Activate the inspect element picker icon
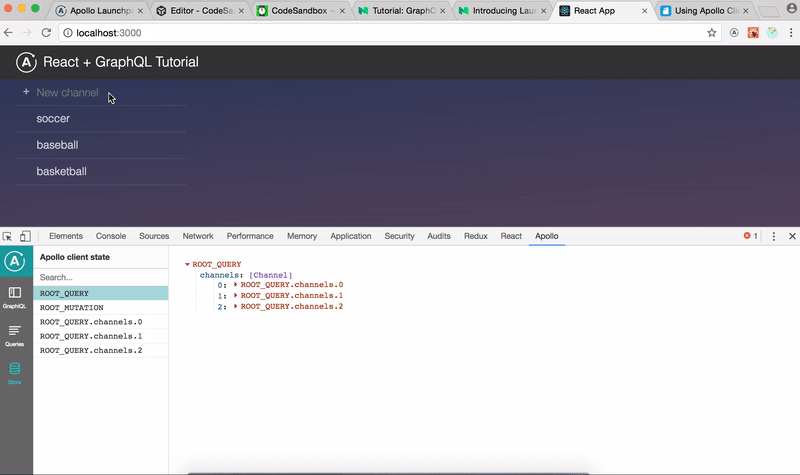800x475 pixels. tap(8, 236)
